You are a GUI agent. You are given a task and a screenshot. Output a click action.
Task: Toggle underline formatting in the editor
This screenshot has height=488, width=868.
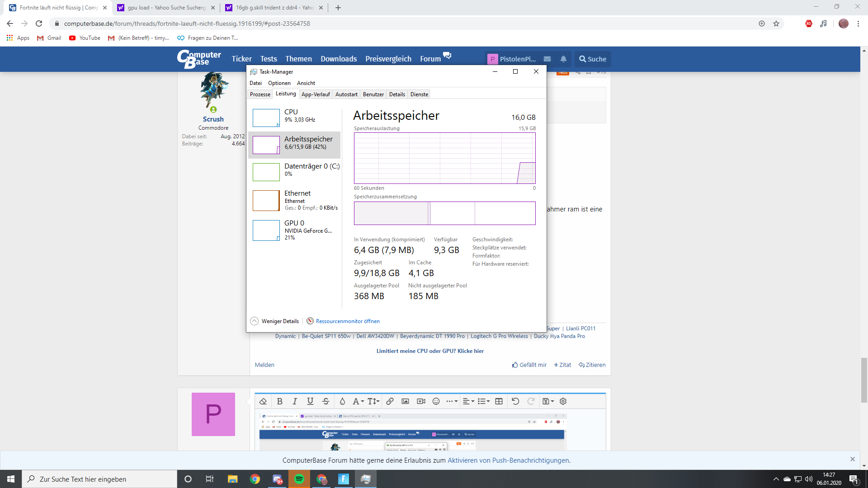[x=310, y=401]
